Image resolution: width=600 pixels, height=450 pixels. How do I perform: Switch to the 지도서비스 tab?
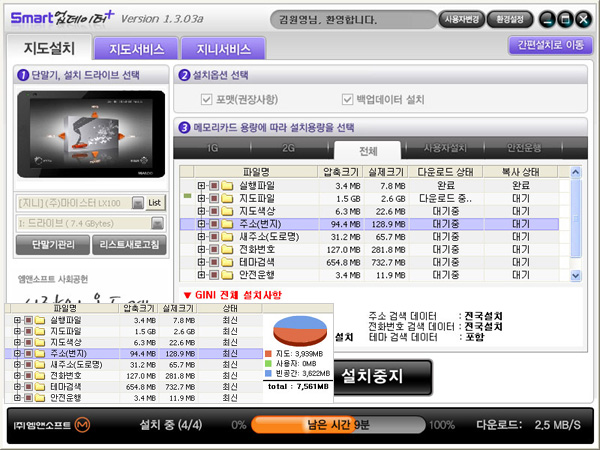137,49
